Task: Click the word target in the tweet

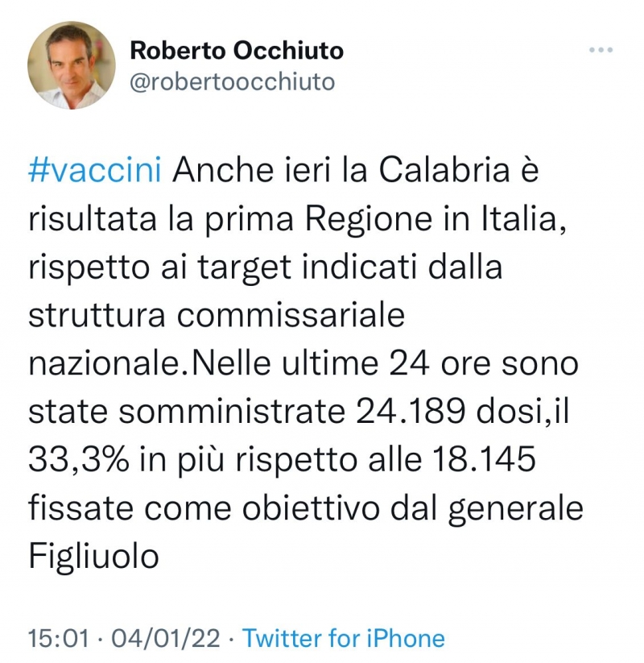Action: point(245,268)
